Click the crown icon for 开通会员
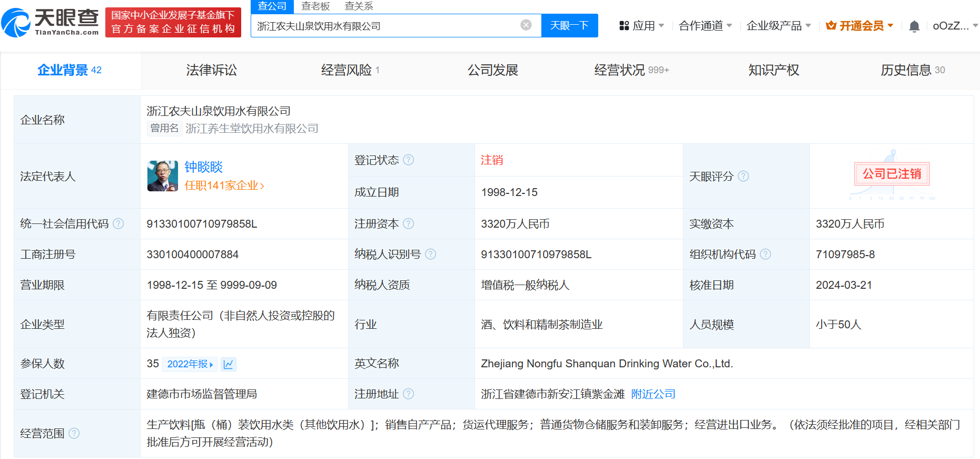The width and height of the screenshot is (980, 459). coord(831,25)
